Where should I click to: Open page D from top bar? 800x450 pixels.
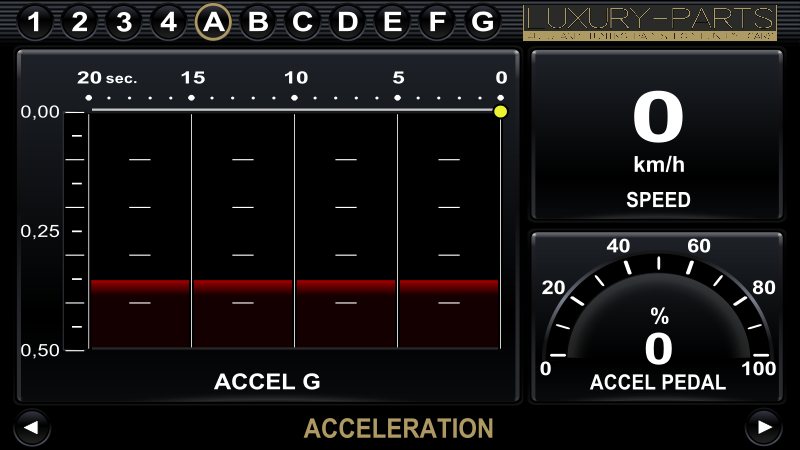[x=348, y=22]
